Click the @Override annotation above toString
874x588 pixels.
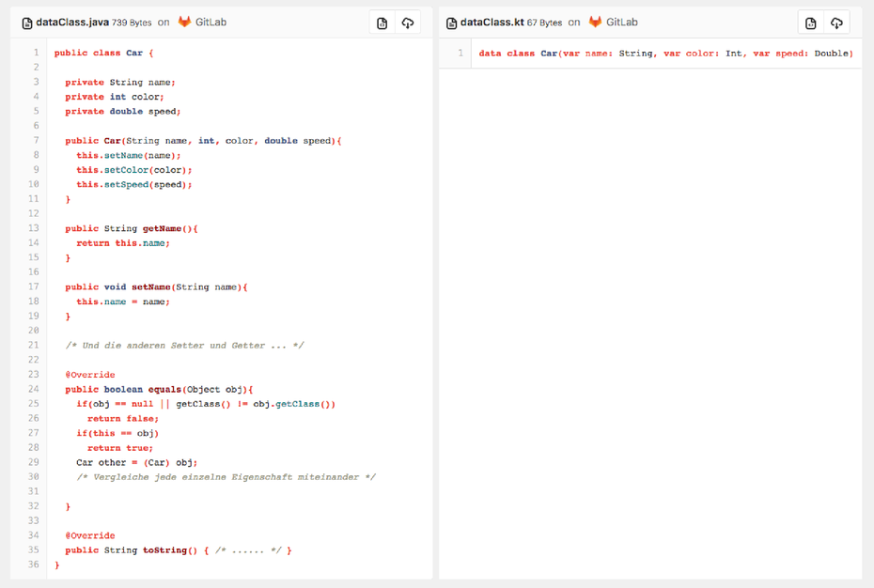[x=90, y=535]
